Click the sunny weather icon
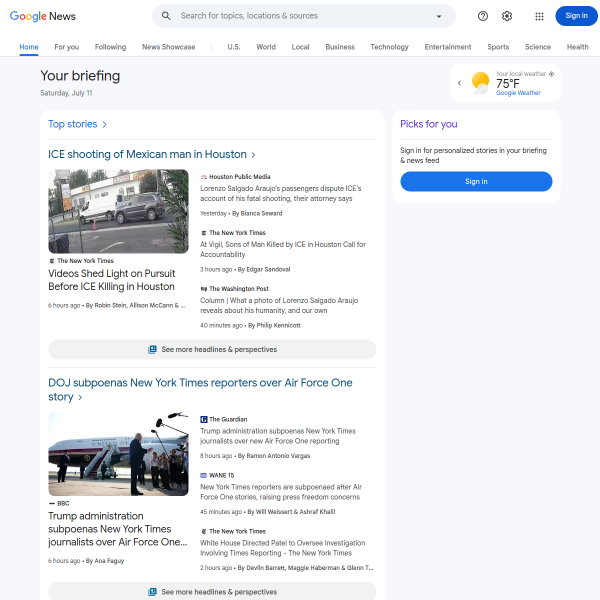The image size is (600, 600). pyautogui.click(x=480, y=83)
